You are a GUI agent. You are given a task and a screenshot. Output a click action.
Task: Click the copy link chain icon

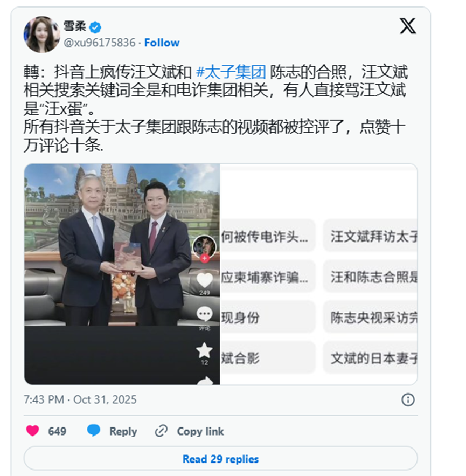coord(161,431)
